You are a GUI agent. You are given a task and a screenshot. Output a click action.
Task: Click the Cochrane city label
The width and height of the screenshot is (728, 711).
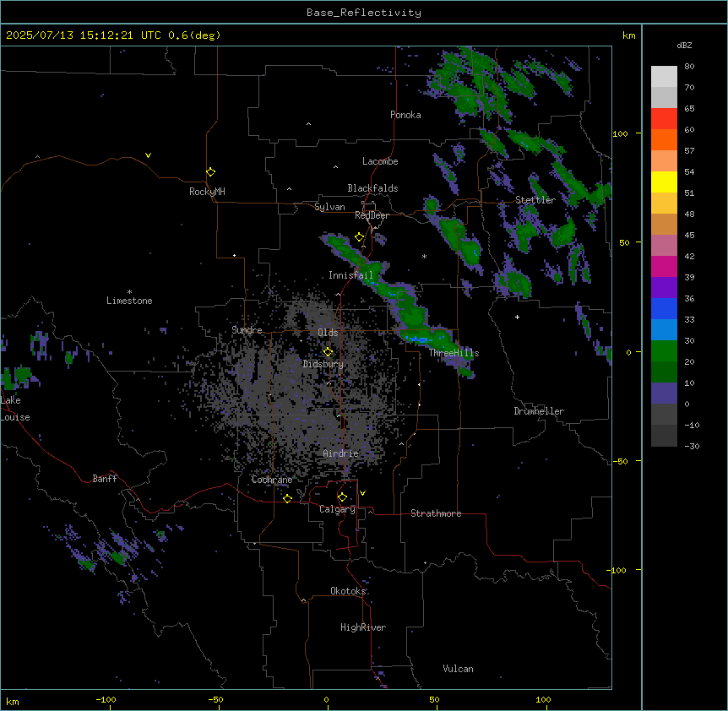[x=272, y=480]
